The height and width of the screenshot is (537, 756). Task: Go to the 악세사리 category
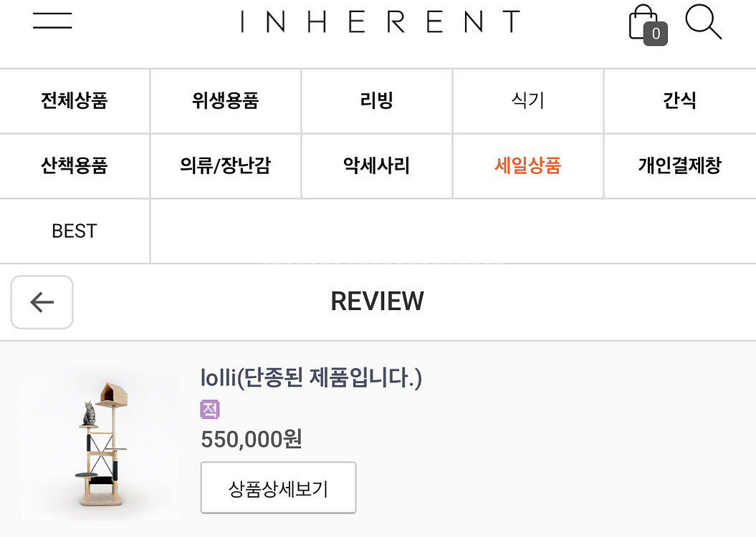[377, 166]
